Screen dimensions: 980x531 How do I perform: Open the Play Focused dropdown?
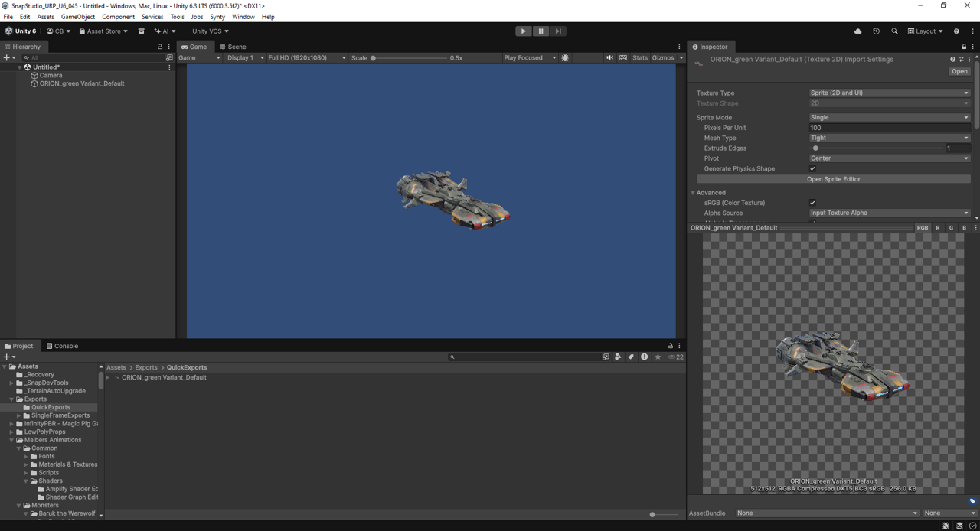530,57
